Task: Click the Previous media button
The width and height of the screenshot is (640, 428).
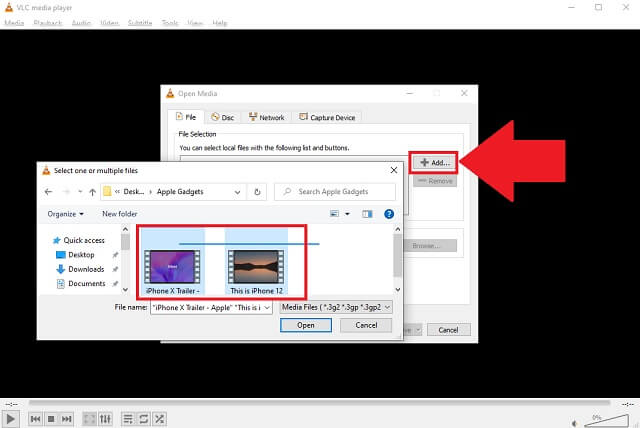Action: click(x=36, y=419)
